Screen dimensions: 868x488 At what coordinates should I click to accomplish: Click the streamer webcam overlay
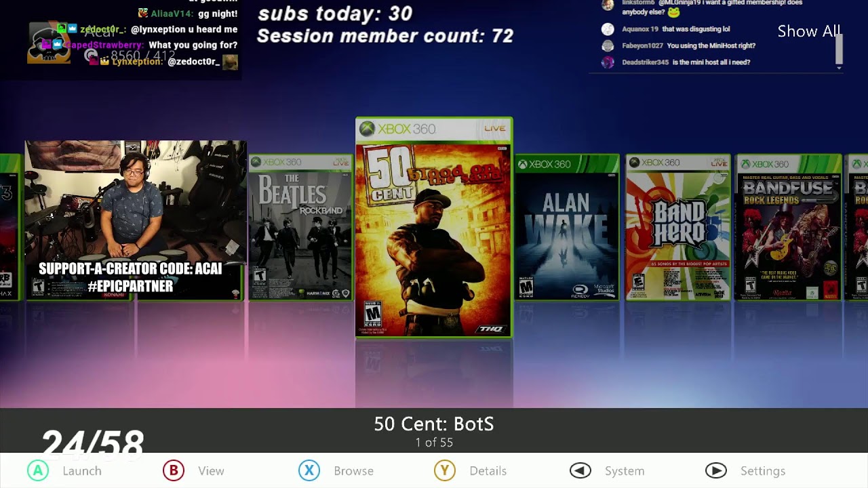136,220
